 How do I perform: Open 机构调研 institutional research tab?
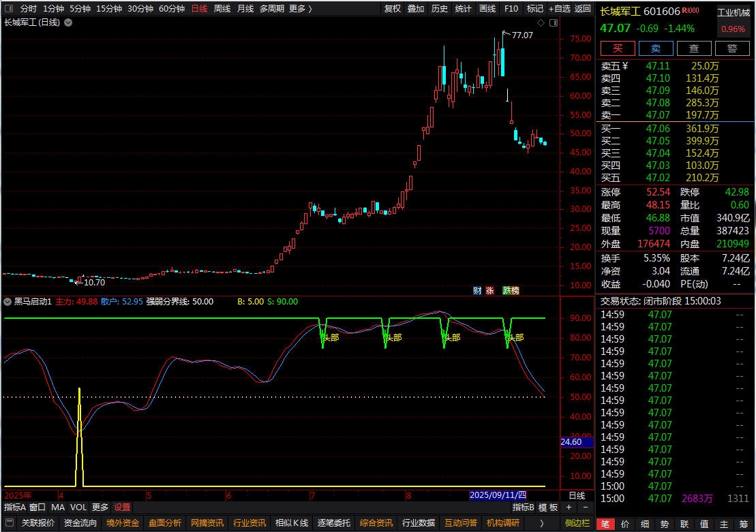[x=503, y=523]
